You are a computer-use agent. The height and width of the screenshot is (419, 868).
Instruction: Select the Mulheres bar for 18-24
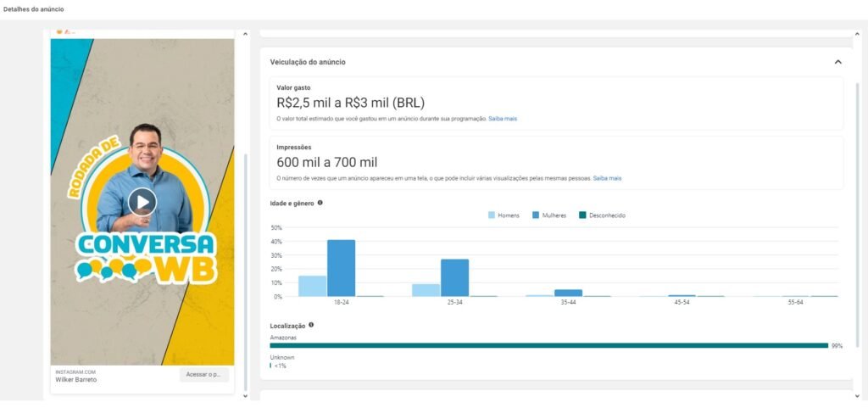coord(341,268)
